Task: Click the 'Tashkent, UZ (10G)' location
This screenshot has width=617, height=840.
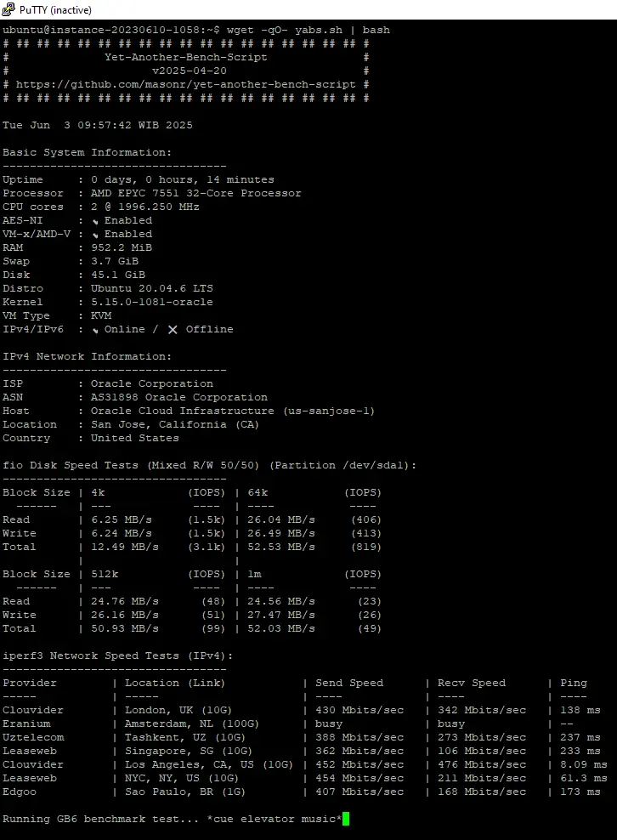Action: pyautogui.click(x=185, y=737)
